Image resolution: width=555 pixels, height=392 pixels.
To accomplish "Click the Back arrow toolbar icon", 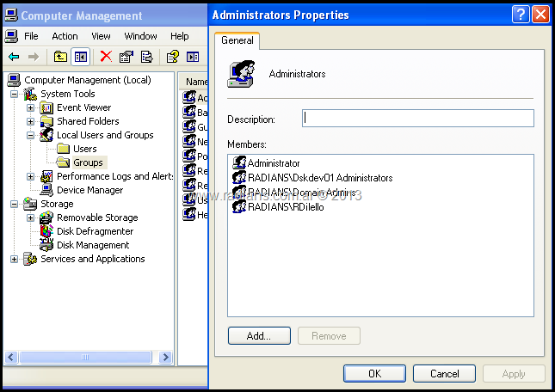I will tap(14, 57).
